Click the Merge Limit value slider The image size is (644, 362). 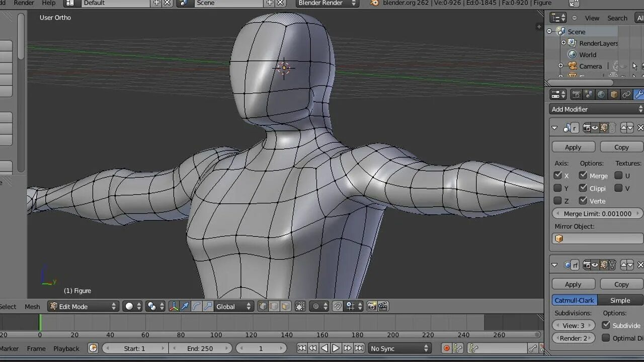pos(597,214)
